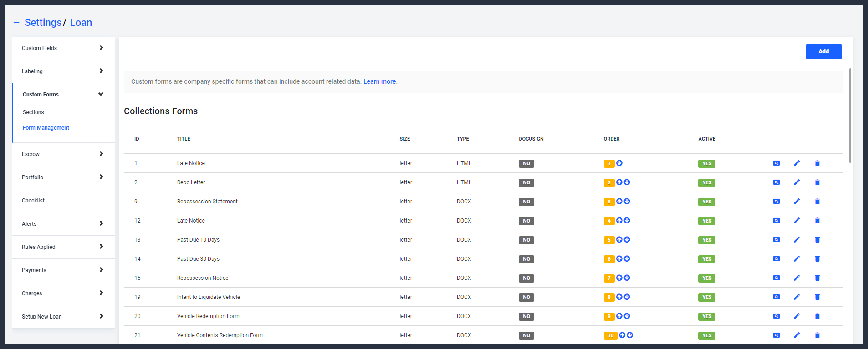The width and height of the screenshot is (868, 349).
Task: Preview the Late Notice form with ID 1
Action: pos(776,163)
